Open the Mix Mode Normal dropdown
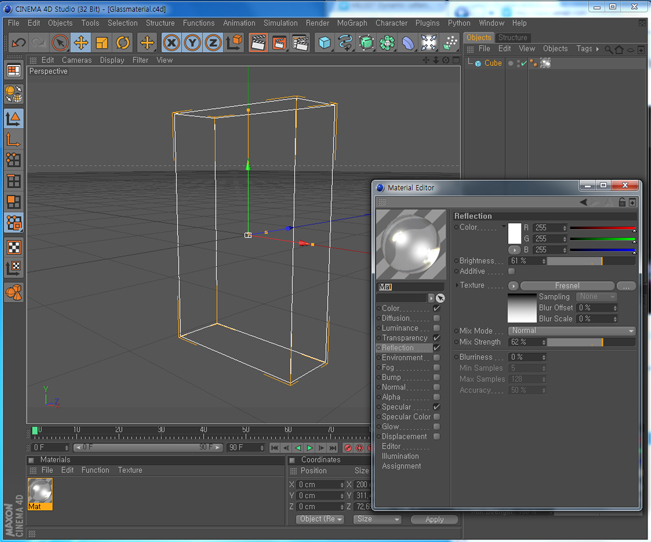The image size is (651, 542). pyautogui.click(x=572, y=331)
